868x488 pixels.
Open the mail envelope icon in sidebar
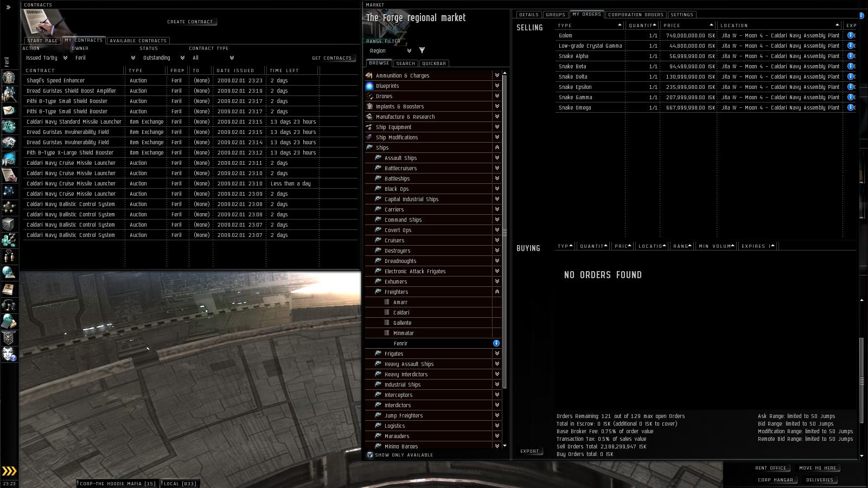(x=9, y=111)
